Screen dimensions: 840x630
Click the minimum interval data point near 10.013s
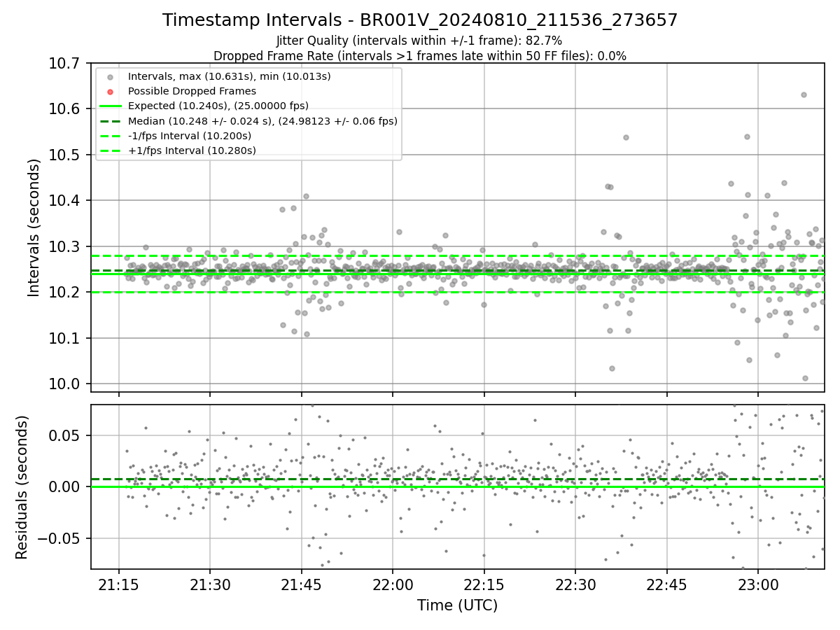click(x=805, y=378)
